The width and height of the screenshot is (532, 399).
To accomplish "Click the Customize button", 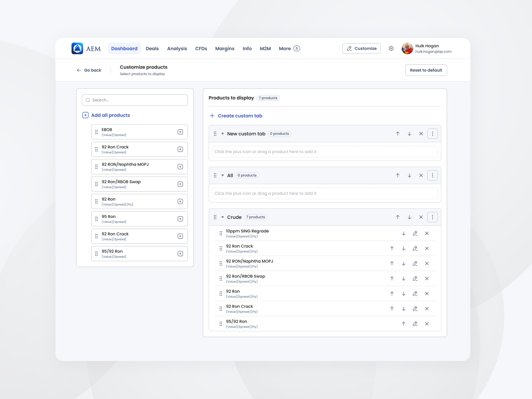I will (x=361, y=48).
